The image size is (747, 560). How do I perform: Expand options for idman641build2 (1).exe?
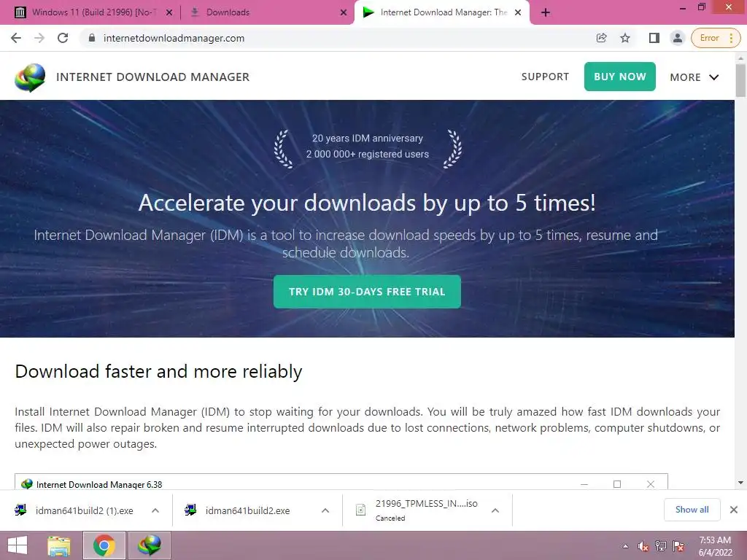pos(155,510)
